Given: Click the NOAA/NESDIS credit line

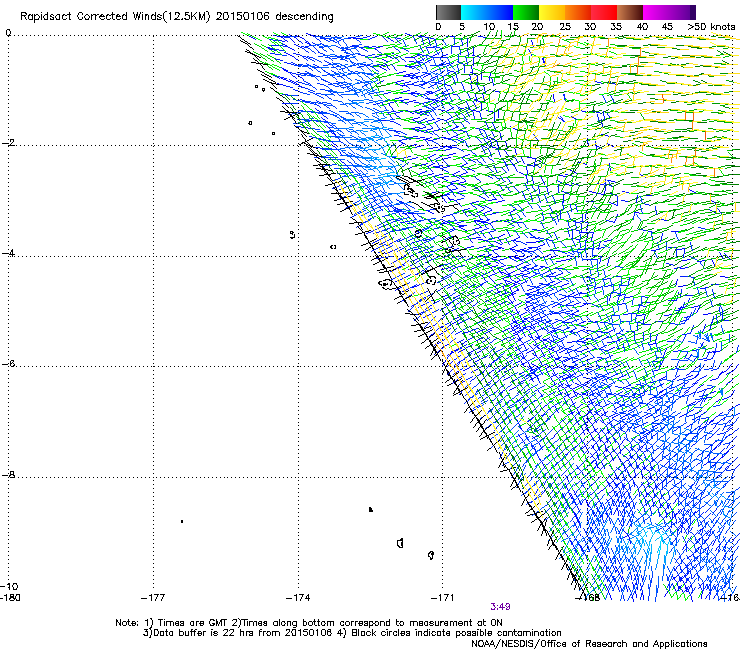Looking at the screenshot, I should tap(589, 644).
